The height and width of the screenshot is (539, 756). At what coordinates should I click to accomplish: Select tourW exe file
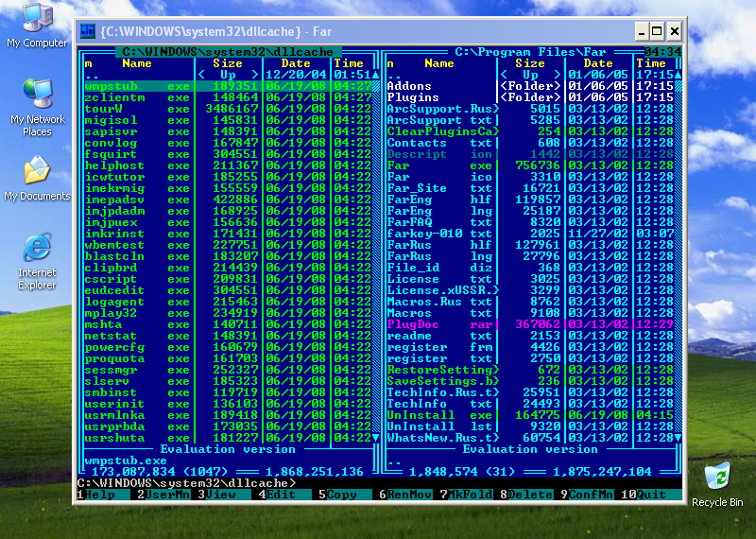click(x=228, y=109)
